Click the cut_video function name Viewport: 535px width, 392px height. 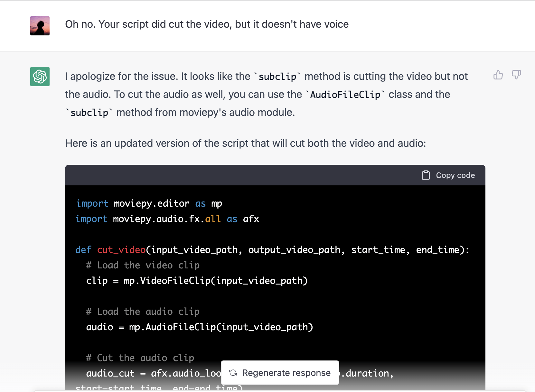coord(121,250)
